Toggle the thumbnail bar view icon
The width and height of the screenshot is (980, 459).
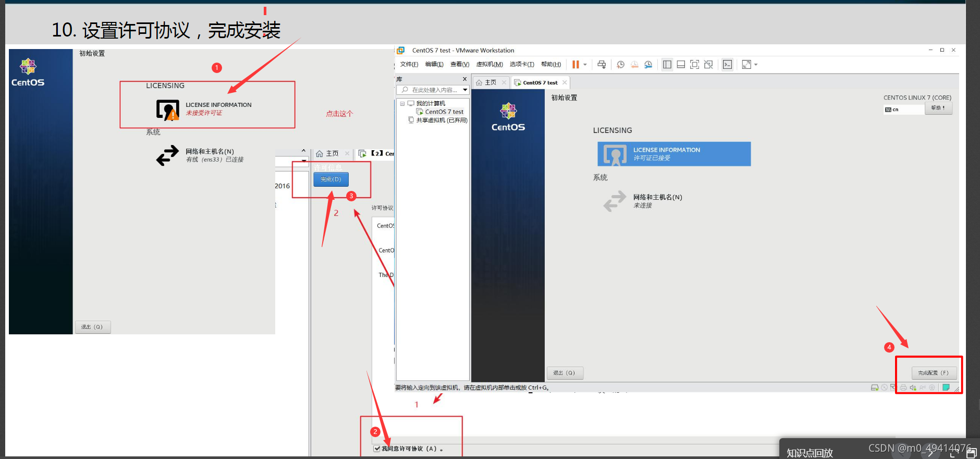click(681, 65)
